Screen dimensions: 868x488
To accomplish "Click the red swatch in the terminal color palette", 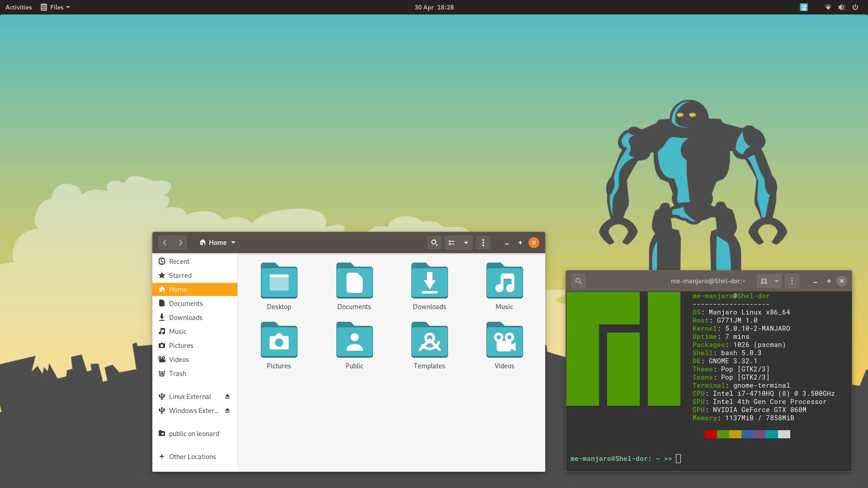I will click(x=710, y=434).
